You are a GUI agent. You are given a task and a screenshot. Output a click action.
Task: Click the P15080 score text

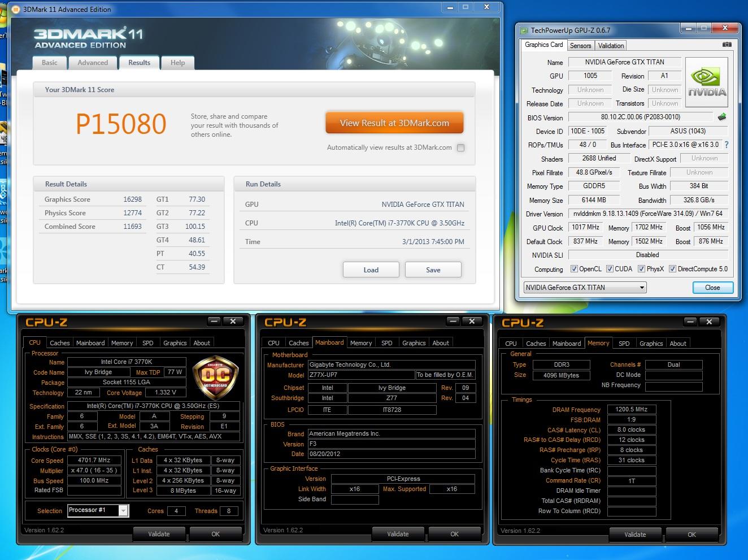click(121, 124)
